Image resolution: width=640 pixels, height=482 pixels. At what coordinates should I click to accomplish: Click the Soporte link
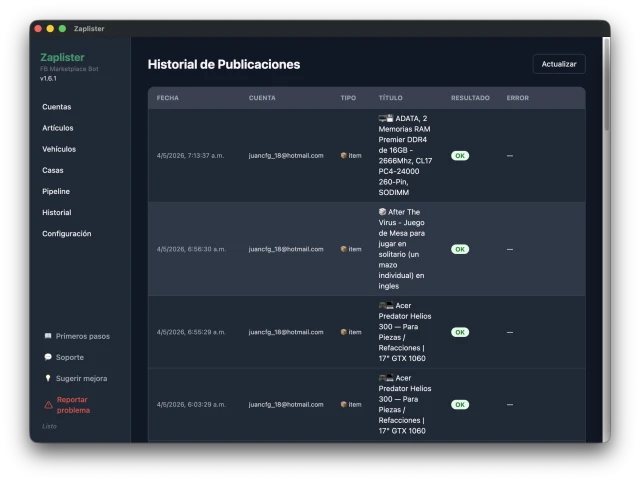(69, 358)
